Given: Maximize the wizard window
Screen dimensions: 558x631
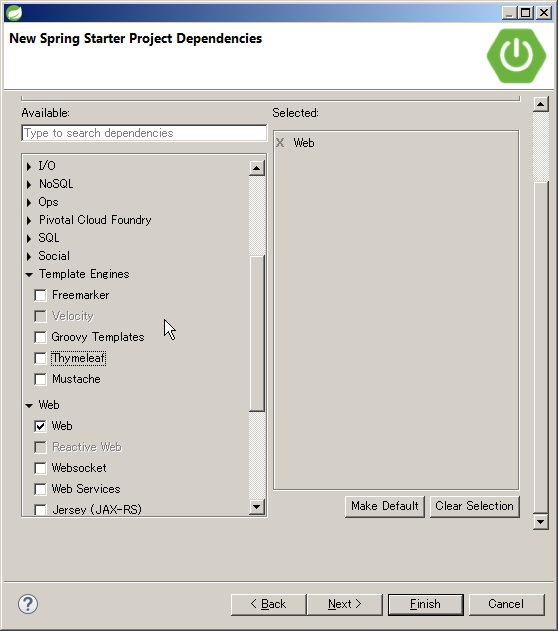Looking at the screenshot, I should coord(526,13).
